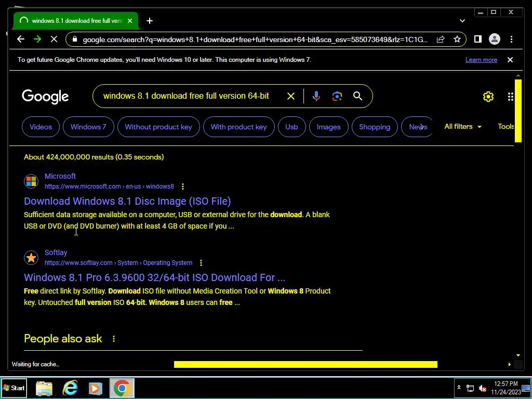This screenshot has width=532, height=399.
Task: Open a new tab with the plus button
Action: pyautogui.click(x=150, y=21)
